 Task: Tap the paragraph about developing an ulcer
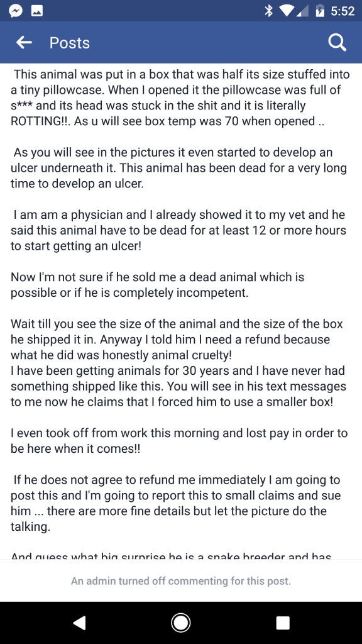179,167
